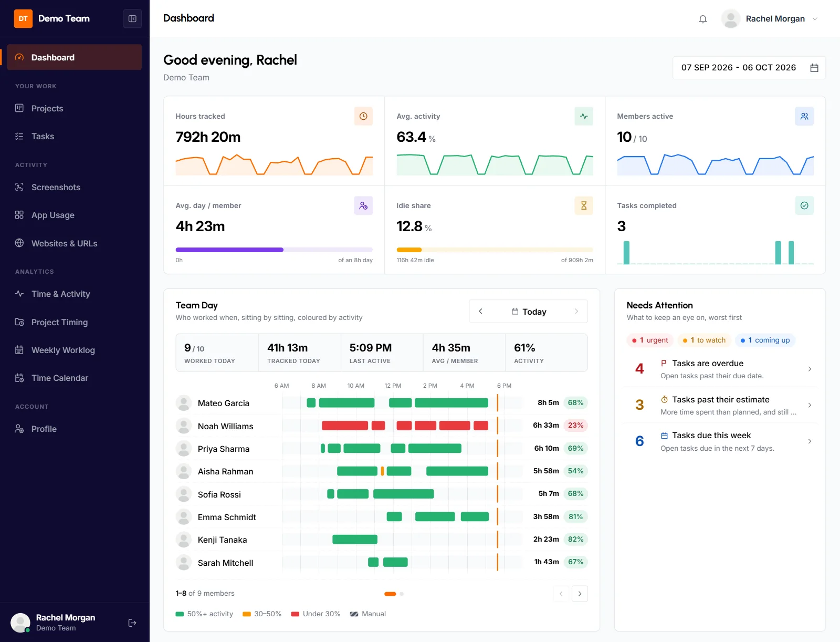This screenshot has height=642, width=840.
Task: Click the Under 30% red legend swatch
Action: (295, 614)
